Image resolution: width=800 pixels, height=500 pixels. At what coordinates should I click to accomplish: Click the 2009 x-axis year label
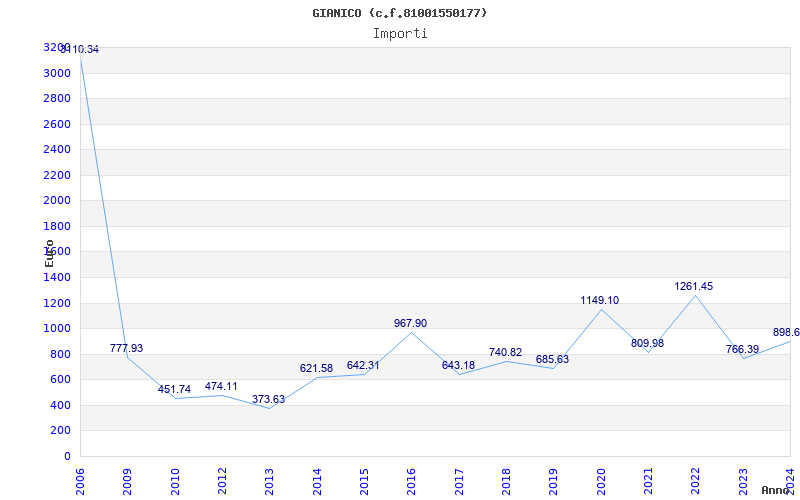(128, 482)
